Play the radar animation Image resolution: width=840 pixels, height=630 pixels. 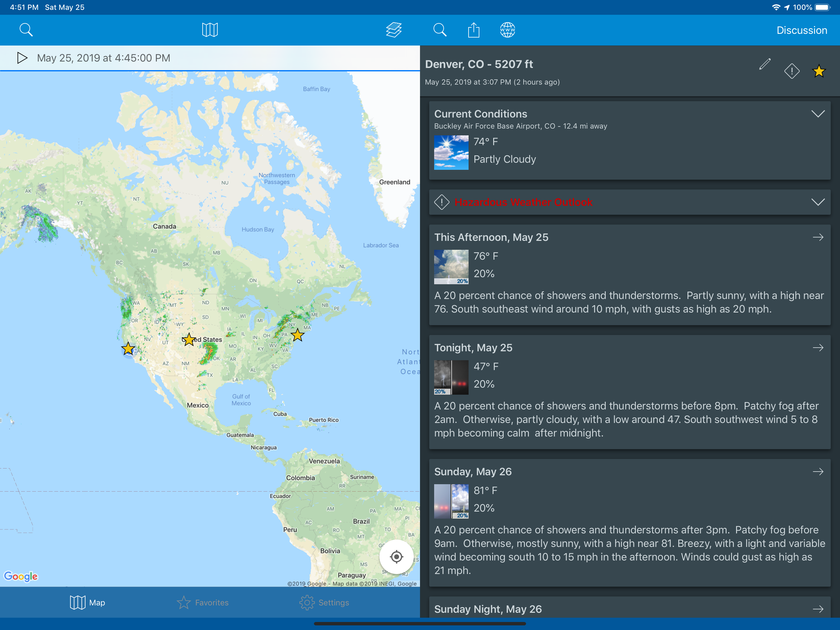pos(22,58)
